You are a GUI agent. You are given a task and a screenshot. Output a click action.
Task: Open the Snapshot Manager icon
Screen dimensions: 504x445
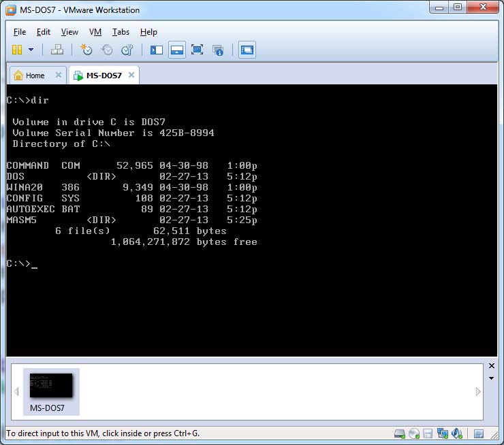[127, 50]
